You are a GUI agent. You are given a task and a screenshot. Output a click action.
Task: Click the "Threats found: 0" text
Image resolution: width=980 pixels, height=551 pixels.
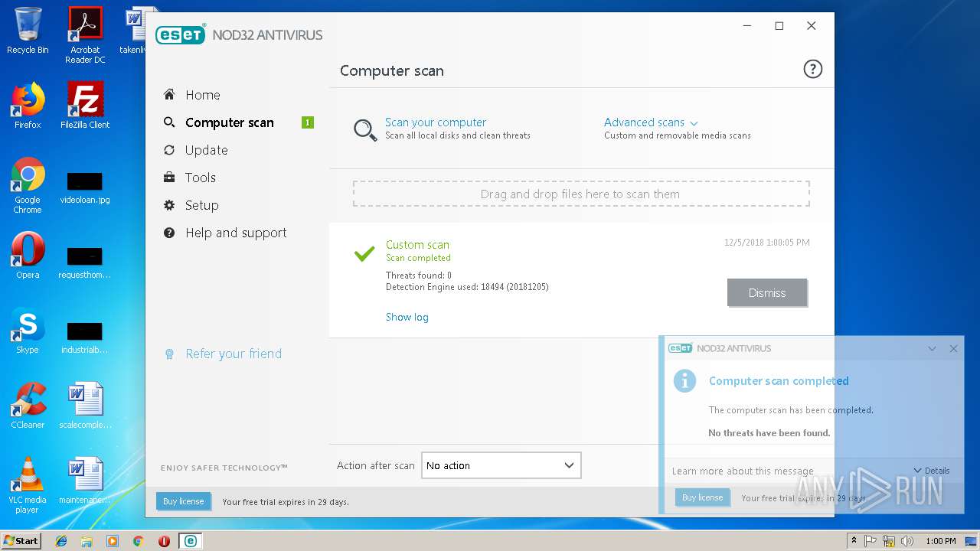419,275
